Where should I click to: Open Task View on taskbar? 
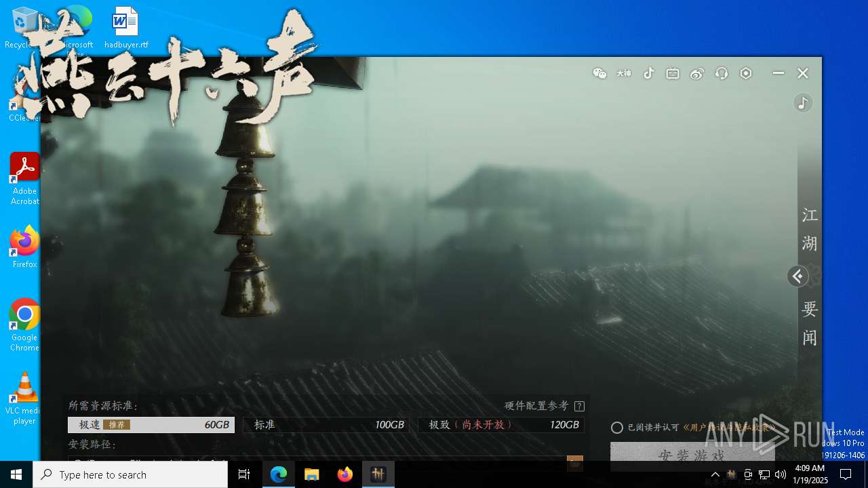point(244,474)
